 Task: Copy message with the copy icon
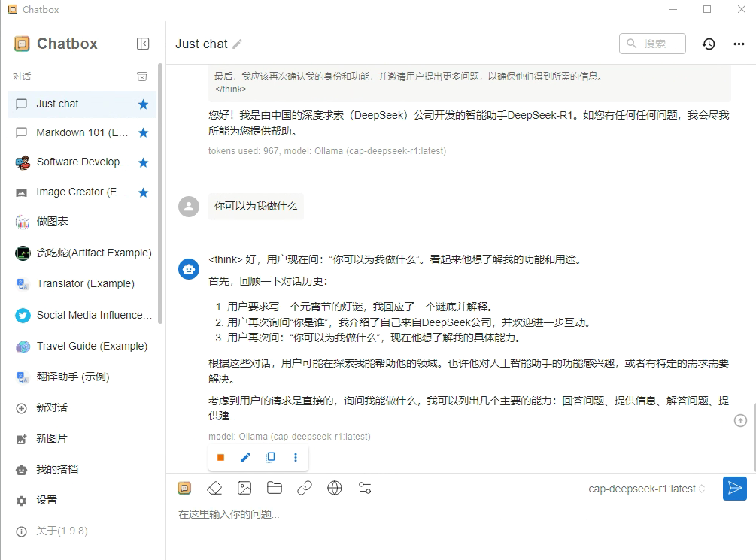click(x=271, y=457)
